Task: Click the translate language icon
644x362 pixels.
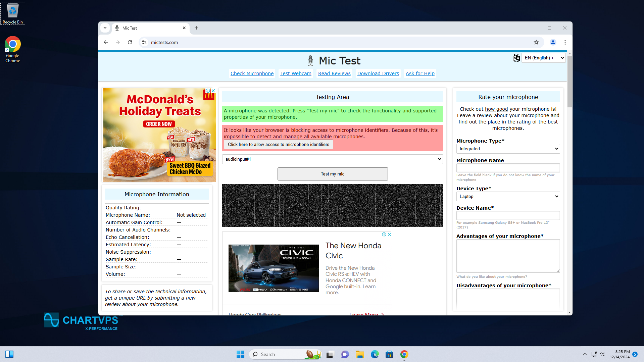Action: (516, 58)
